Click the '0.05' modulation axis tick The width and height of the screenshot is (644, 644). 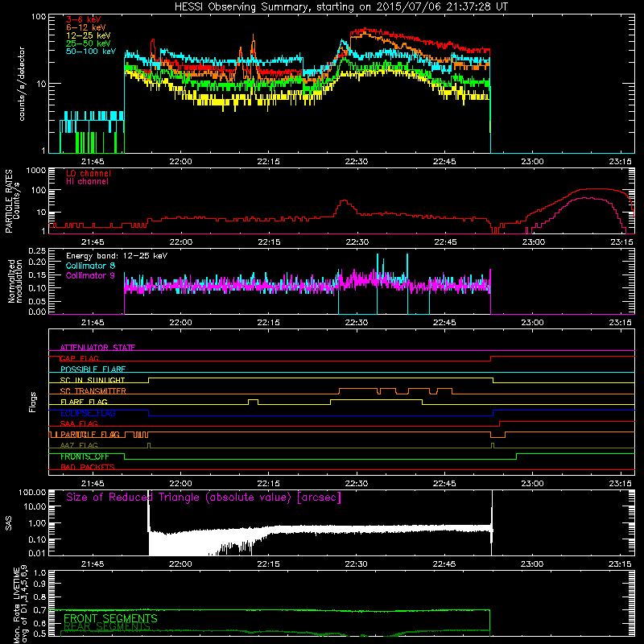click(37, 301)
